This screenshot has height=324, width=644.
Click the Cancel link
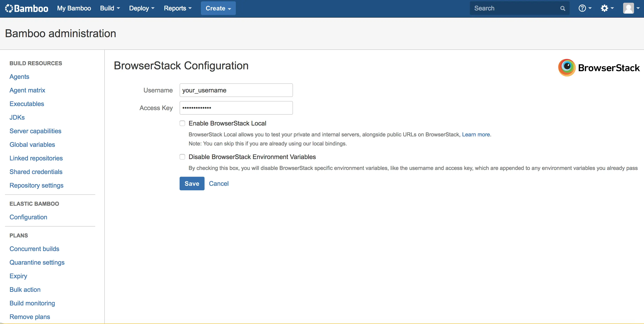pyautogui.click(x=219, y=183)
